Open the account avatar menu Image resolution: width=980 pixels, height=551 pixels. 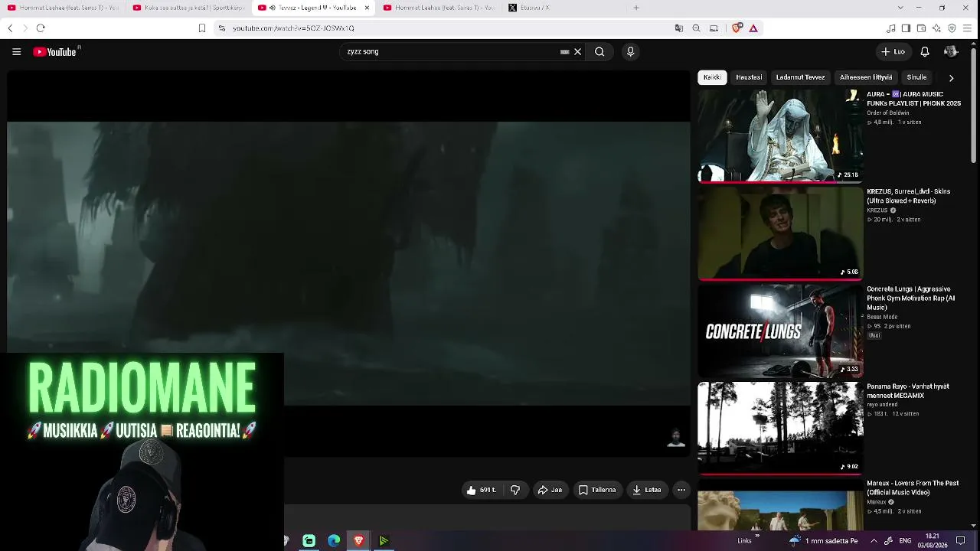[x=951, y=52]
